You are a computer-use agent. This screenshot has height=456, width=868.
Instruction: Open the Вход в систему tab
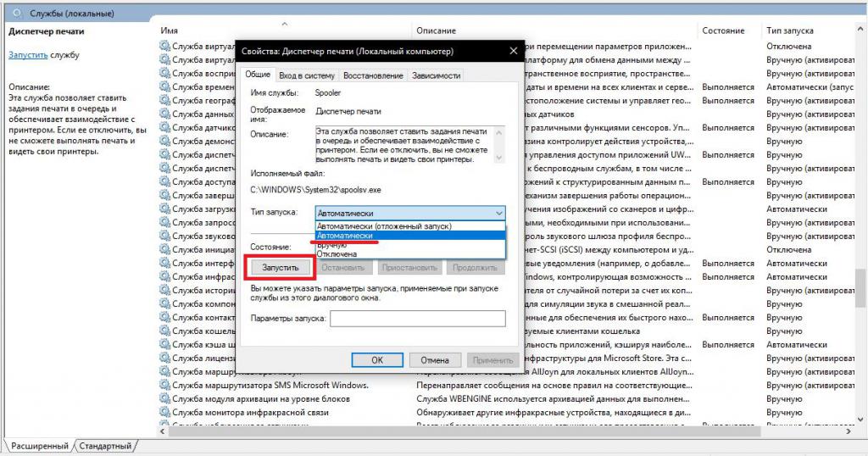307,75
